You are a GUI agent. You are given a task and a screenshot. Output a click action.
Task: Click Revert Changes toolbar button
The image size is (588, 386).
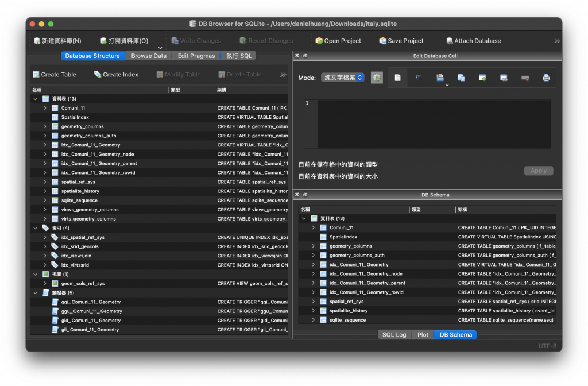click(266, 41)
